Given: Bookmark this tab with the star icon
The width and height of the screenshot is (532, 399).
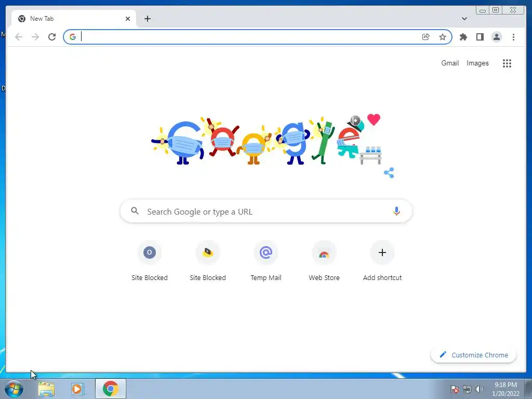Looking at the screenshot, I should [x=443, y=37].
